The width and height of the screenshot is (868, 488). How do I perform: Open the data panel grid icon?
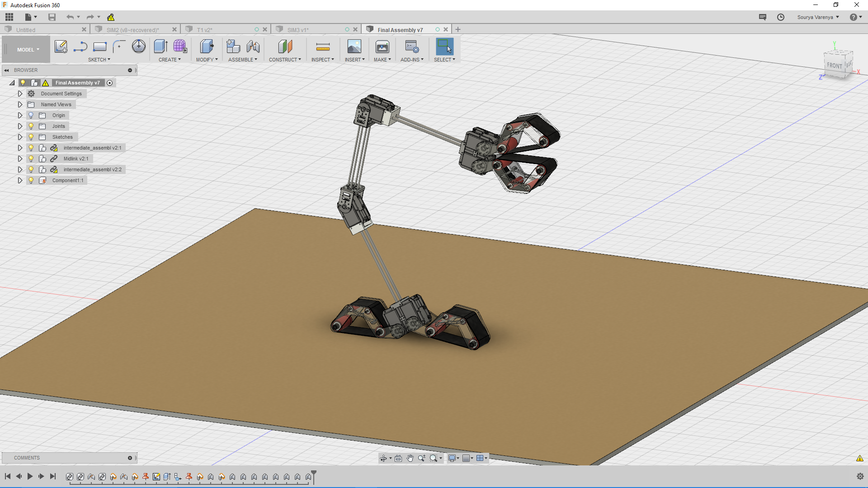click(x=9, y=17)
